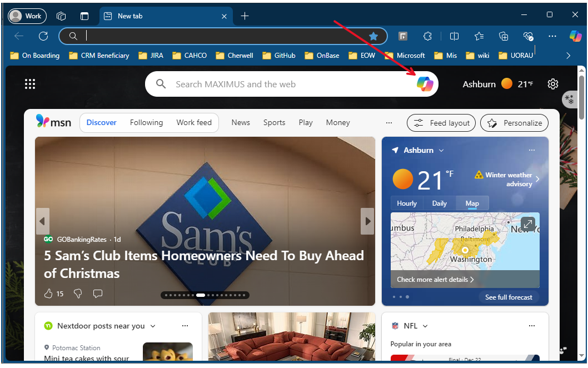This screenshot has width=588, height=368.
Task: Open the Money section
Action: pos(338,123)
